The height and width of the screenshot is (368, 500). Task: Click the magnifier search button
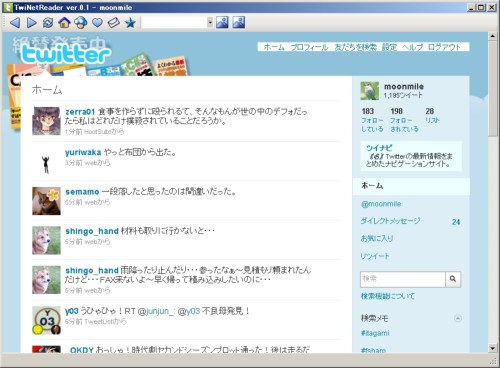click(453, 279)
